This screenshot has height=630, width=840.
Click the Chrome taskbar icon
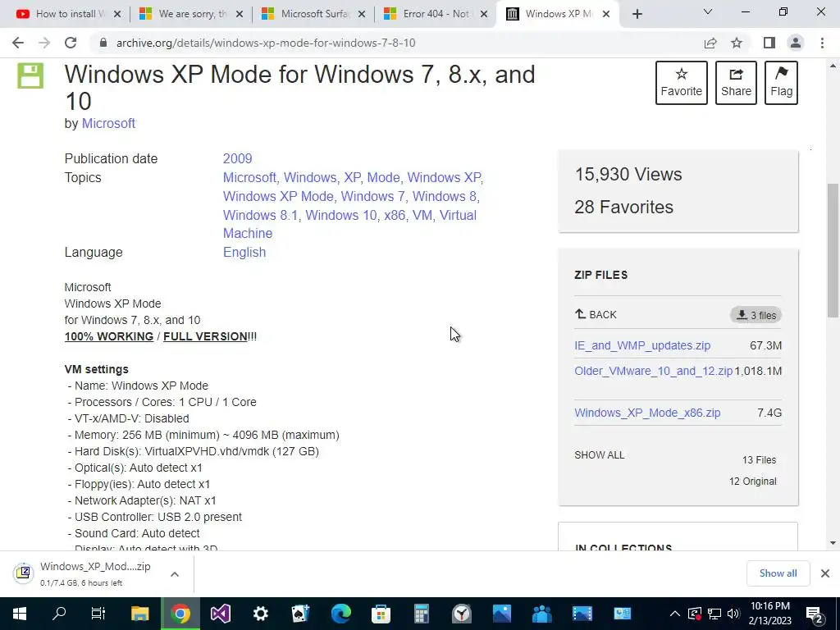tap(180, 614)
